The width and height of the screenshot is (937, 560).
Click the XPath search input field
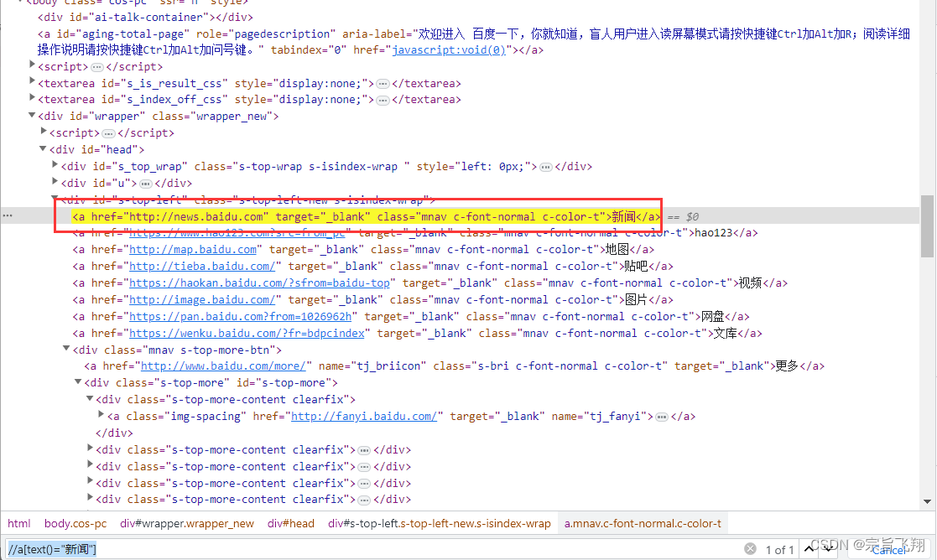[x=373, y=548]
